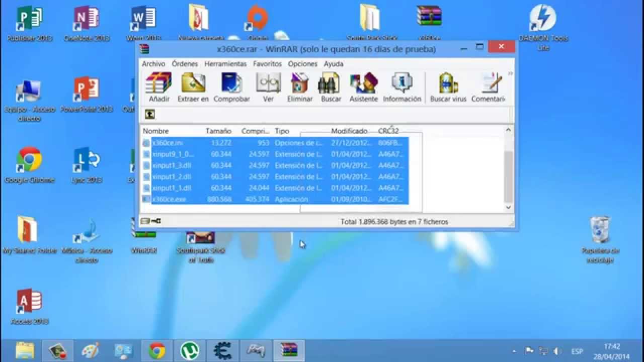644x362 pixels.
Task: Click the Word 2013 desktop shortcut
Action: pyautogui.click(x=143, y=23)
